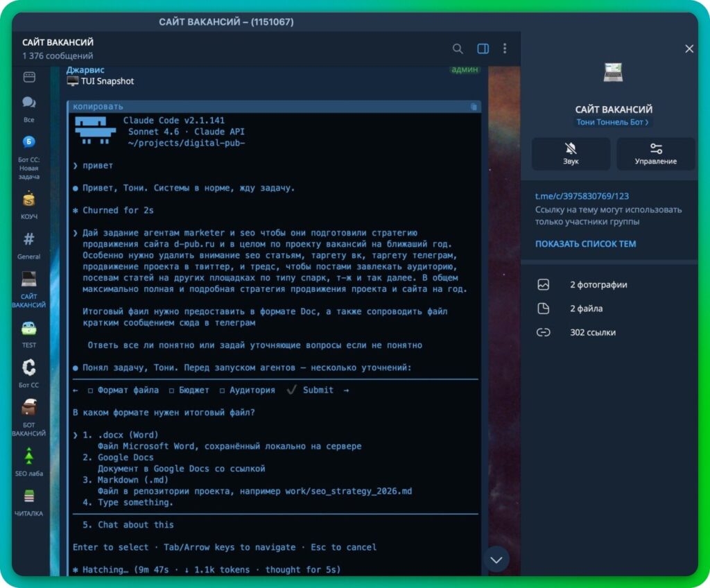The width and height of the screenshot is (710, 588).
Task: Toggle the right sidebar panel icon
Action: click(483, 49)
